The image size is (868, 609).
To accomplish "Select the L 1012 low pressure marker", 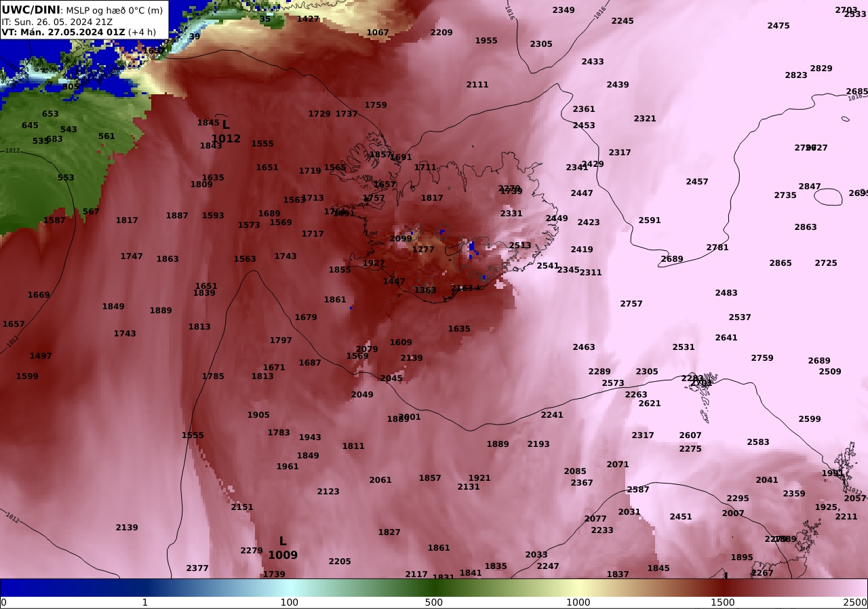I will click(226, 132).
